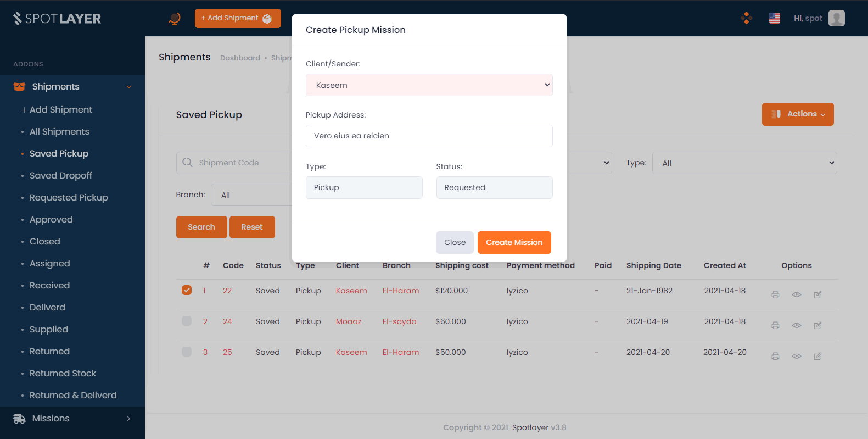Select Saved Pickup in sidebar
Viewport: 868px width, 439px height.
click(59, 154)
